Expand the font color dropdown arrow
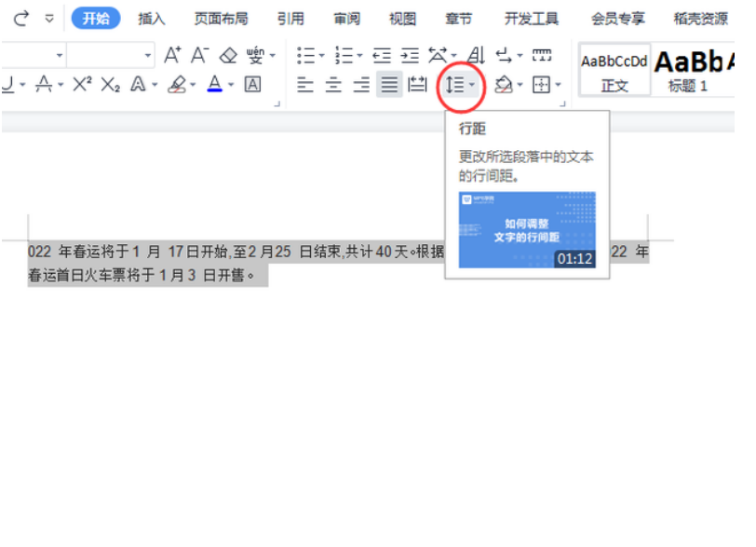 tap(231, 86)
